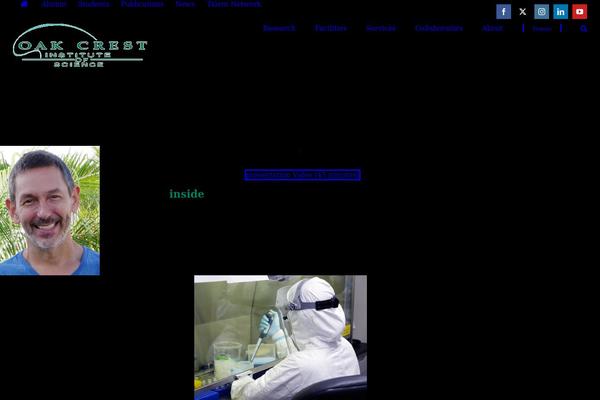The height and width of the screenshot is (400, 600).
Task: Click the search magnifier icon
Action: pyautogui.click(x=583, y=28)
